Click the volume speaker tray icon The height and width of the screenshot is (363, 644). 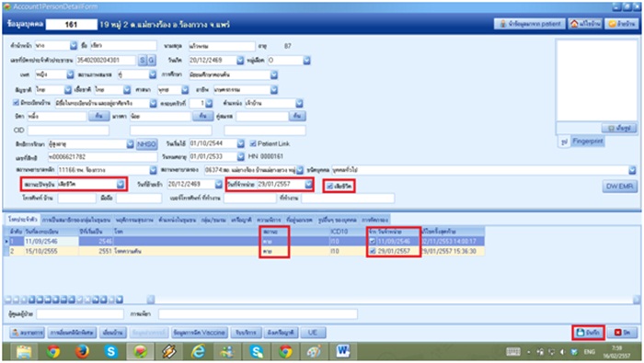point(562,352)
